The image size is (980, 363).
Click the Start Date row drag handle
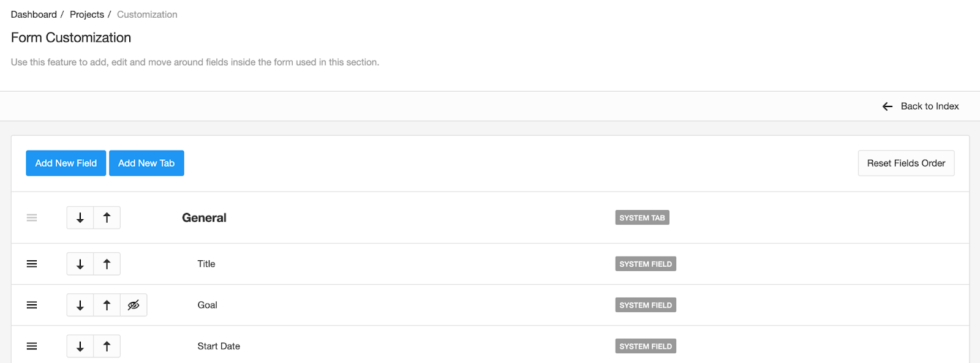(x=32, y=346)
